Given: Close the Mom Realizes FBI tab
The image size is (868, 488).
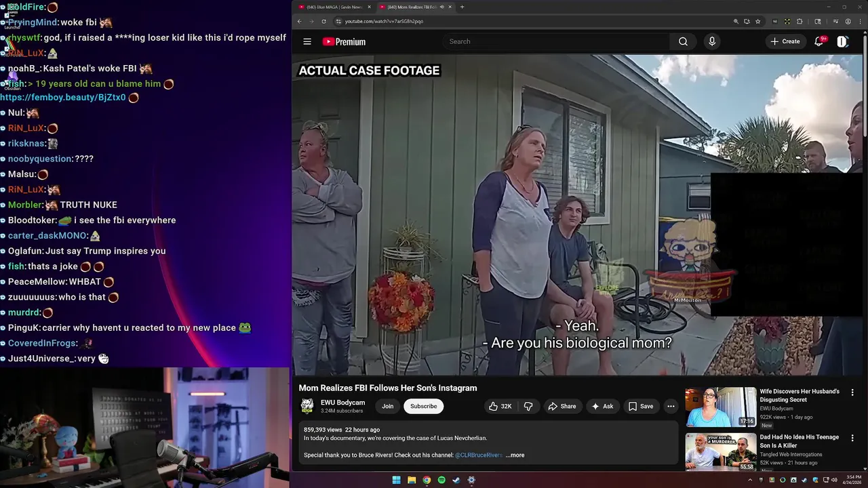Looking at the screenshot, I should coord(450,7).
